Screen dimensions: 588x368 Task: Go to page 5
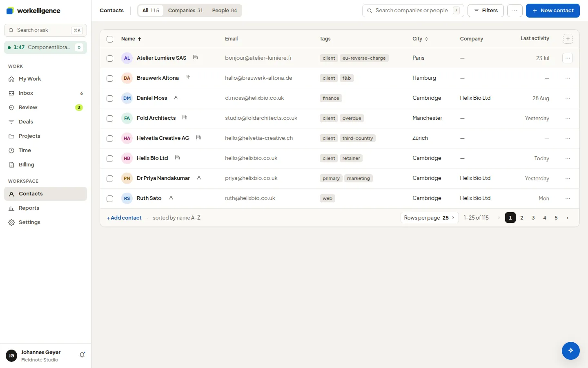click(x=556, y=218)
